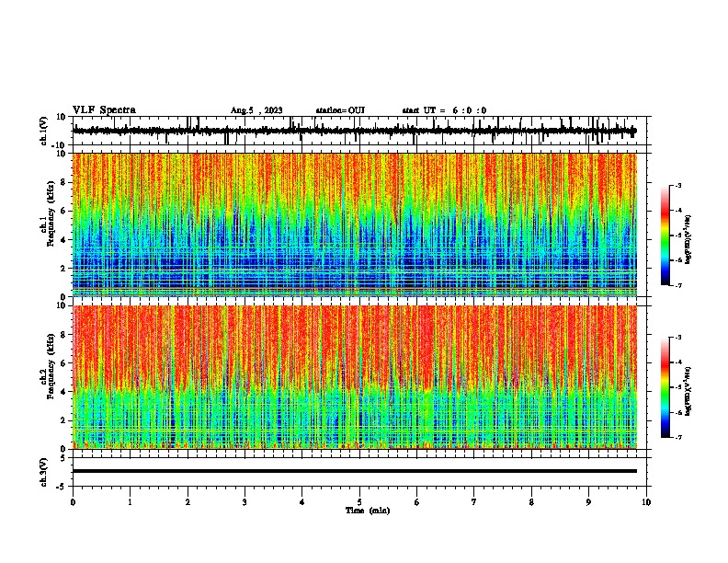Click the '4' kHz tick on ch.1 spectrogram
Viewport: 728px width, 563px height.
(x=64, y=240)
